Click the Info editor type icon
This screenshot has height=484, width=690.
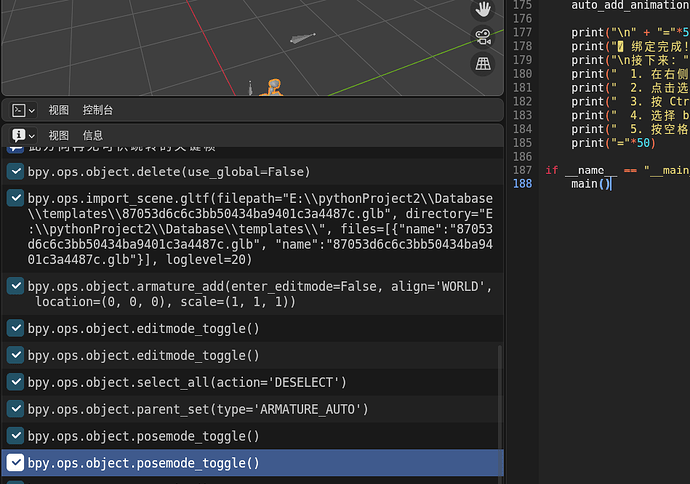pos(18,135)
